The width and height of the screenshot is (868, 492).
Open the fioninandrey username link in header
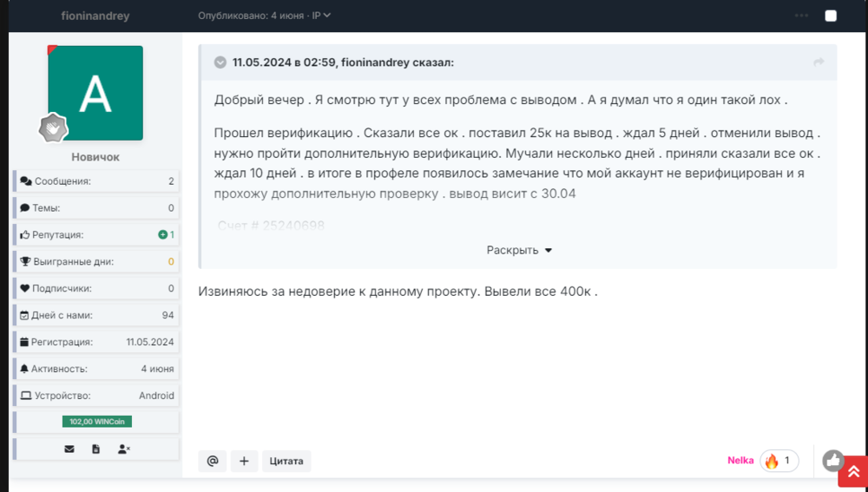click(95, 16)
